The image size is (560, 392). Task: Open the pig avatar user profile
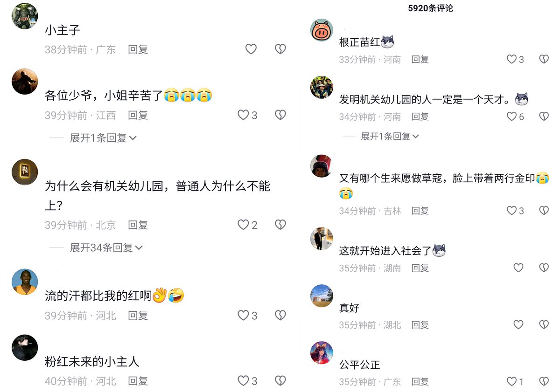[x=322, y=31]
